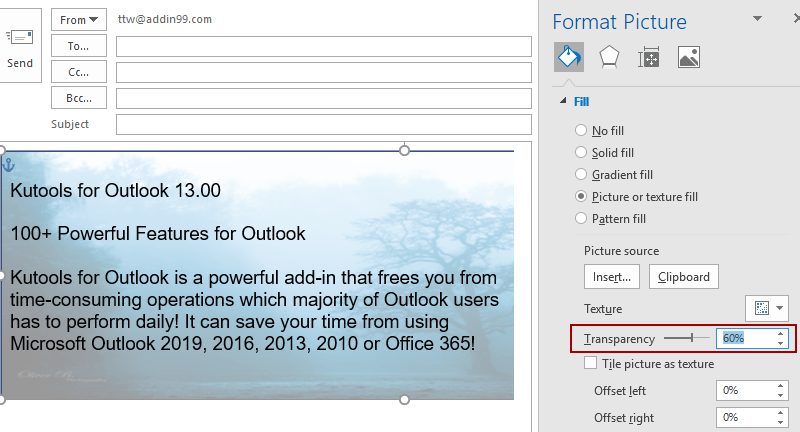The image size is (800, 432).
Task: Choose Gradient fill option
Action: click(x=581, y=175)
